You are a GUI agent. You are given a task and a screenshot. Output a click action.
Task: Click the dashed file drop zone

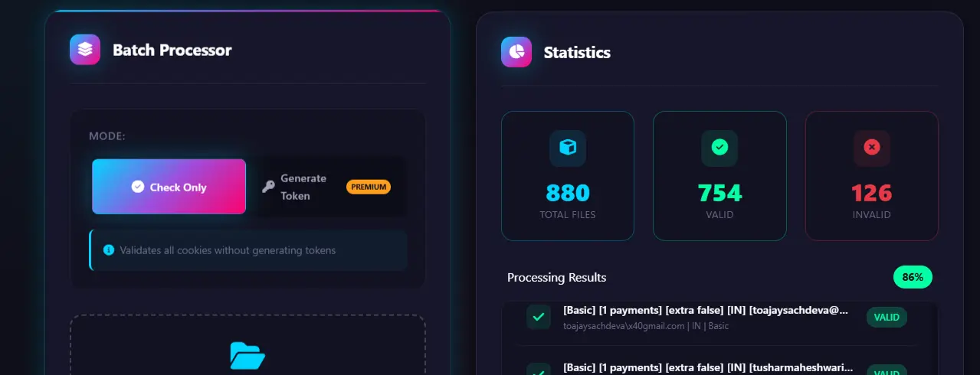click(247, 344)
